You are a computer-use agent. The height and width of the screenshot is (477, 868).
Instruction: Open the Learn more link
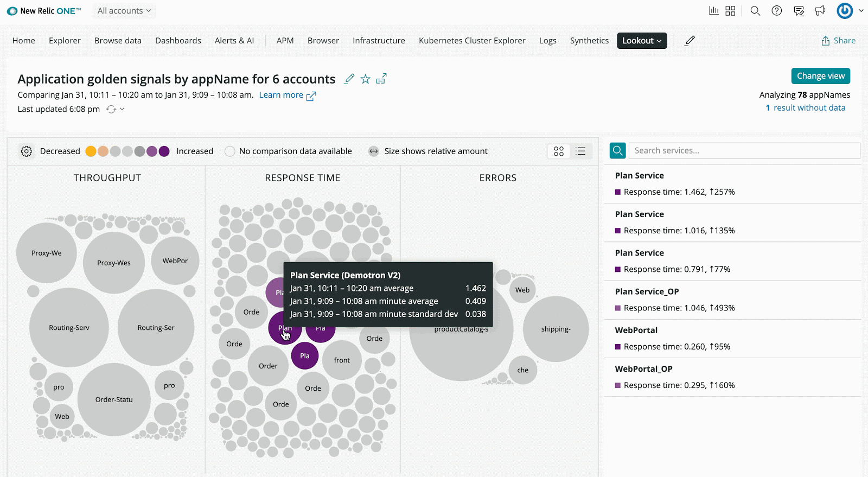(281, 95)
